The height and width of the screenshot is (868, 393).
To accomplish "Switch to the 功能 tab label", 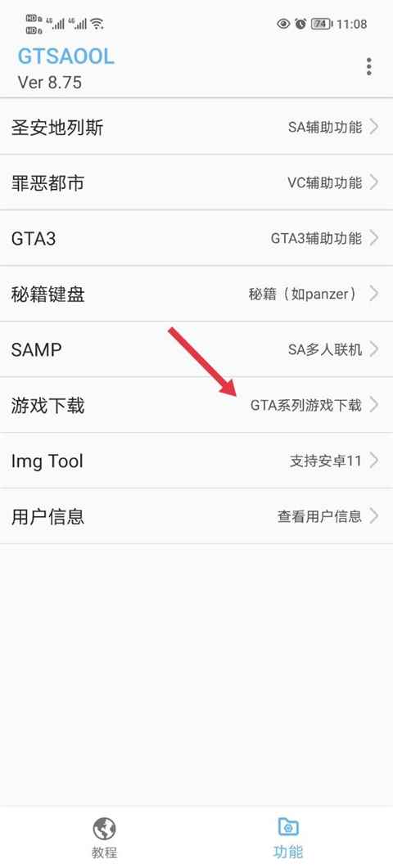I will coord(288,852).
